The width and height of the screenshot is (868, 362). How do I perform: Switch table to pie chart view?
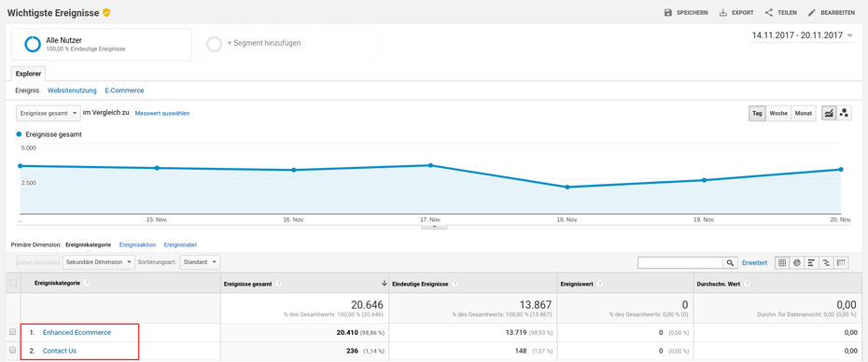point(797,263)
